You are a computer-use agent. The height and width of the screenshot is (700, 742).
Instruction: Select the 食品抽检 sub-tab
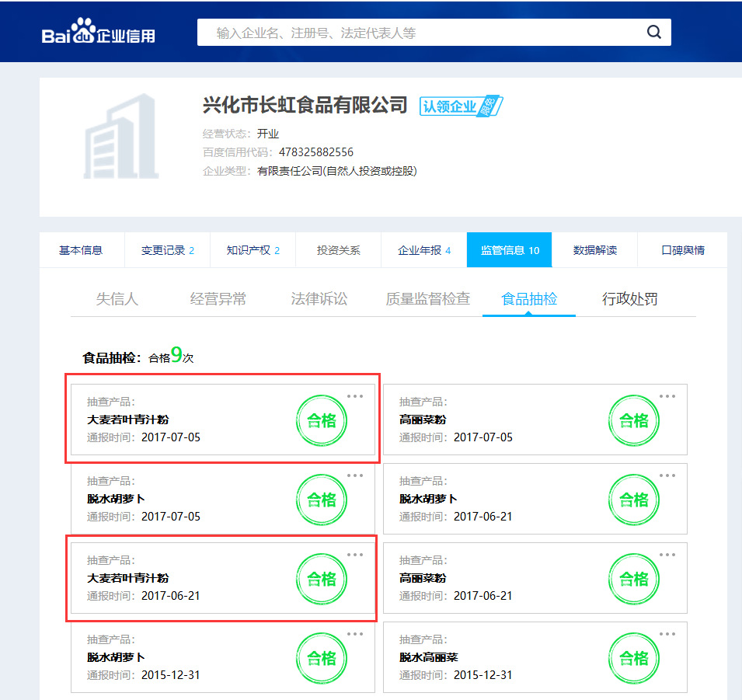(529, 299)
